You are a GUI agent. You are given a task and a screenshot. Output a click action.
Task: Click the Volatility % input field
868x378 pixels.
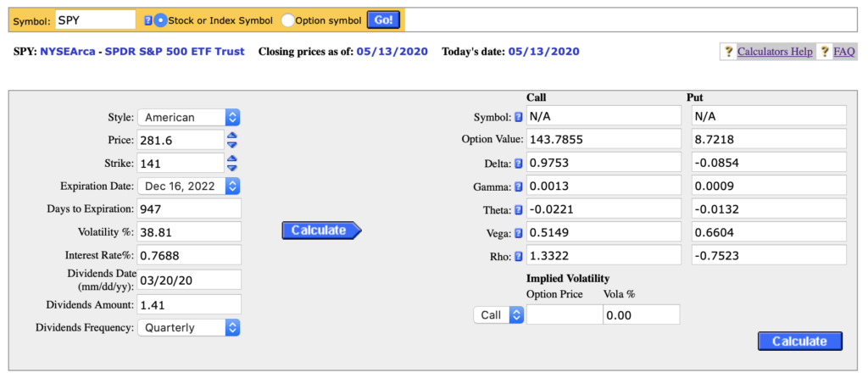(x=189, y=231)
